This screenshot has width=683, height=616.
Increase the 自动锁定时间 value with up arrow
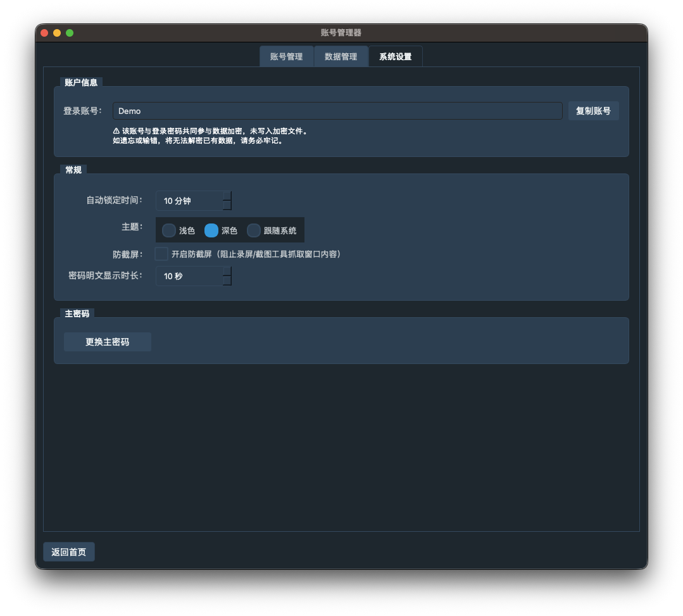click(x=227, y=196)
